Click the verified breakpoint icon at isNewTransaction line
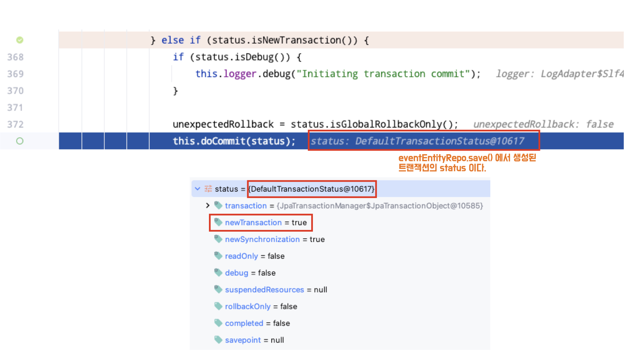 point(20,40)
